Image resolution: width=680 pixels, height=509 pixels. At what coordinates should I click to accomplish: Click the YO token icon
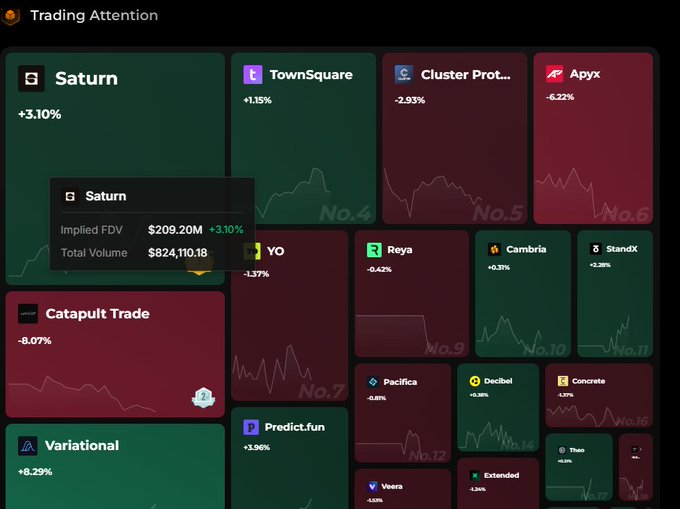[252, 251]
